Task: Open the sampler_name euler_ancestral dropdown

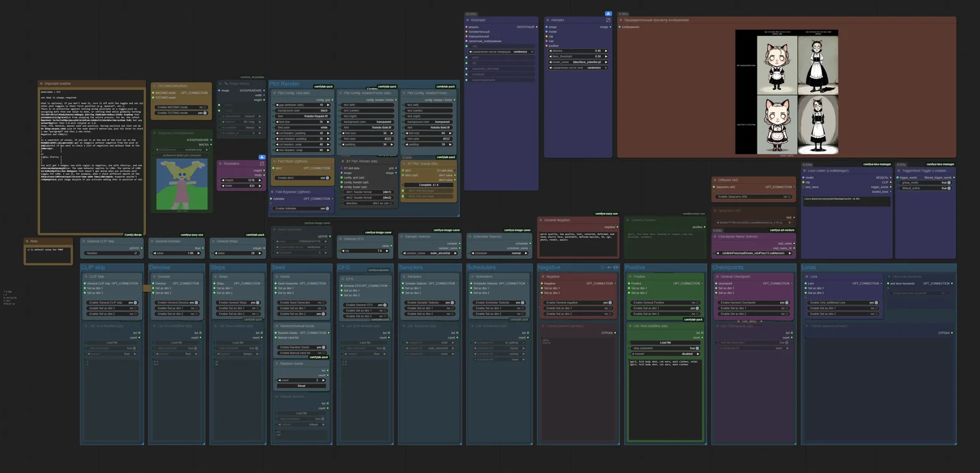Action: pos(429,253)
